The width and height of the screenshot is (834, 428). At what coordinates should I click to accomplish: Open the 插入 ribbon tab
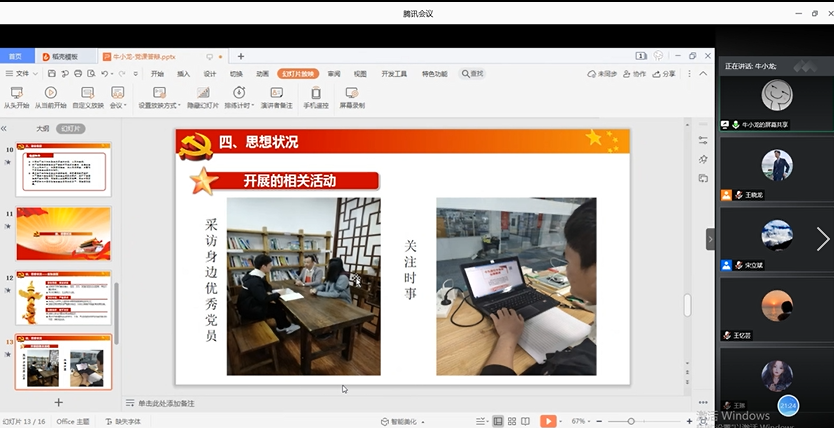tap(183, 74)
